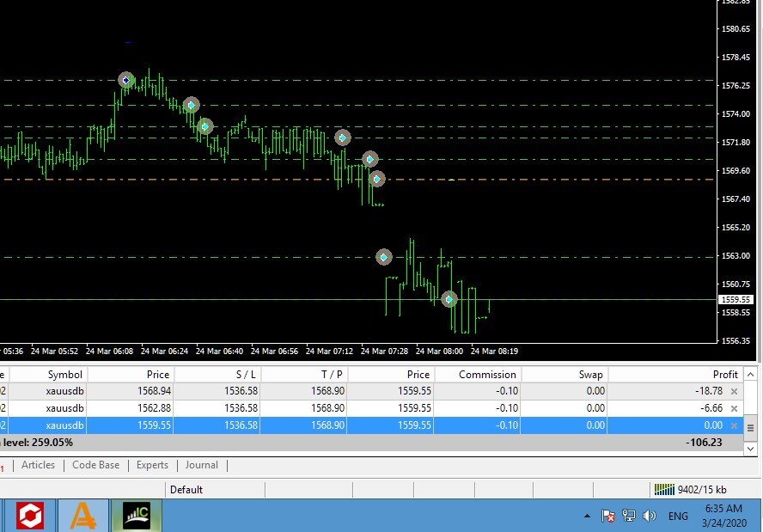Click the trade list scrollbar thumb
Viewport: 763px width, 532px height.
pos(750,428)
